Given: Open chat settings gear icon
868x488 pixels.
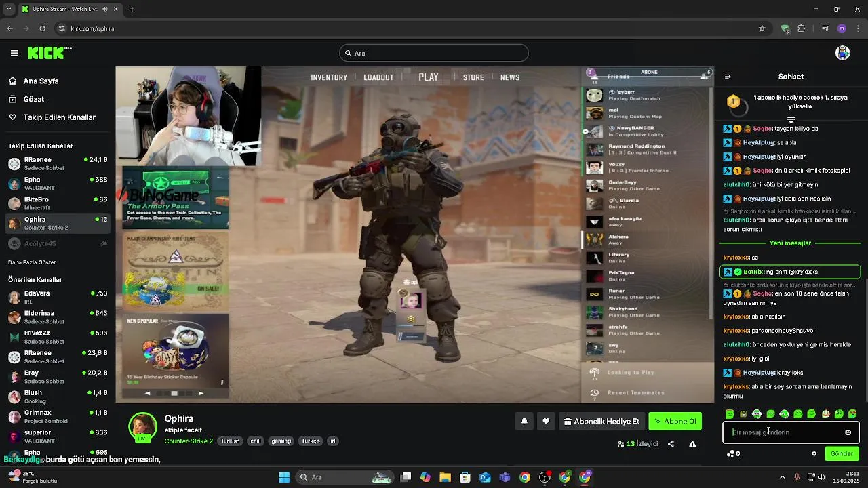Looking at the screenshot, I should (814, 454).
